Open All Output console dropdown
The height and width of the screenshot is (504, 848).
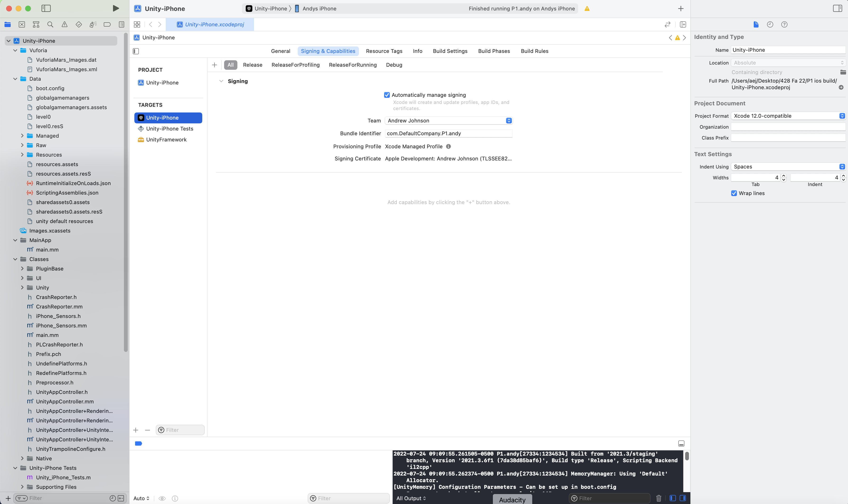[x=411, y=498]
